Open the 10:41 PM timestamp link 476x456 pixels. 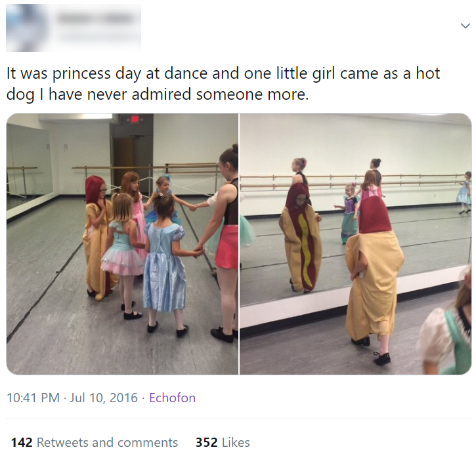pyautogui.click(x=33, y=398)
